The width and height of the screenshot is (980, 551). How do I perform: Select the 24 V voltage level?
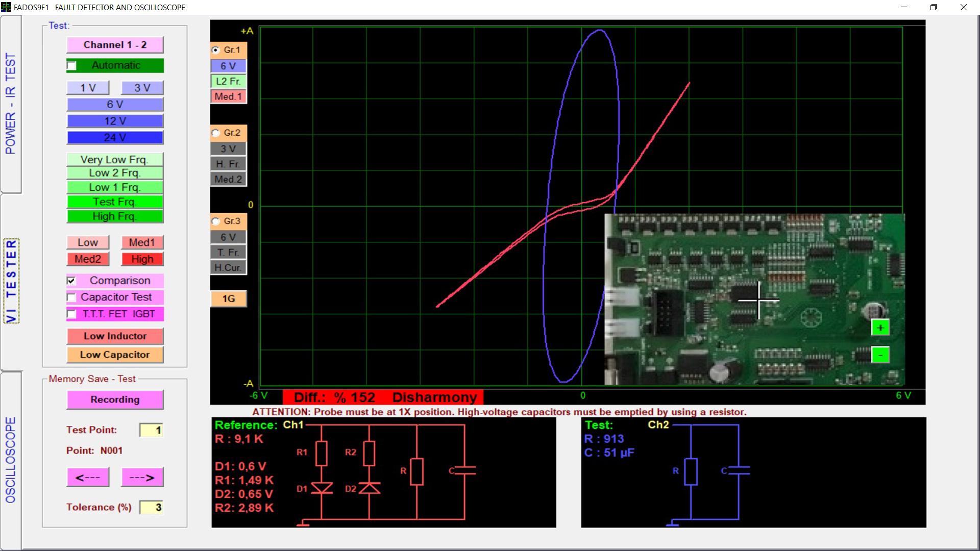click(115, 138)
